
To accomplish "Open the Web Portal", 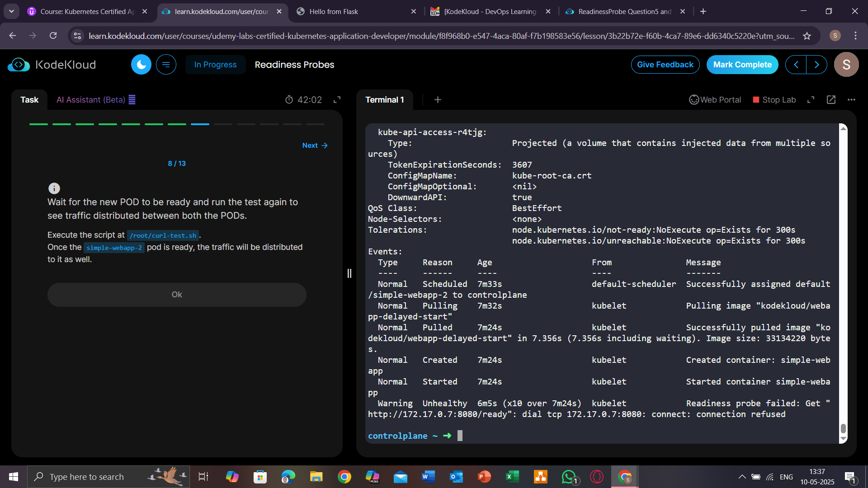I will tap(715, 99).
